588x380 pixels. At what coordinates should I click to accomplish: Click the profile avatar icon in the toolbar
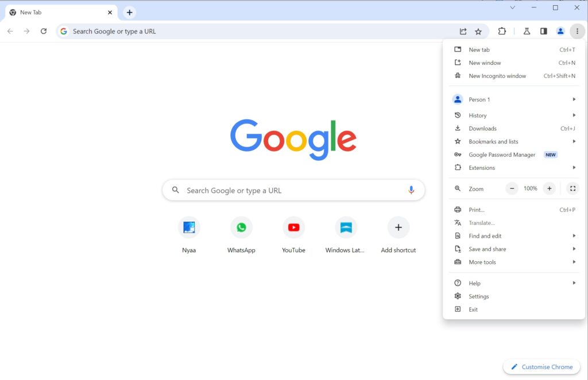pyautogui.click(x=560, y=31)
